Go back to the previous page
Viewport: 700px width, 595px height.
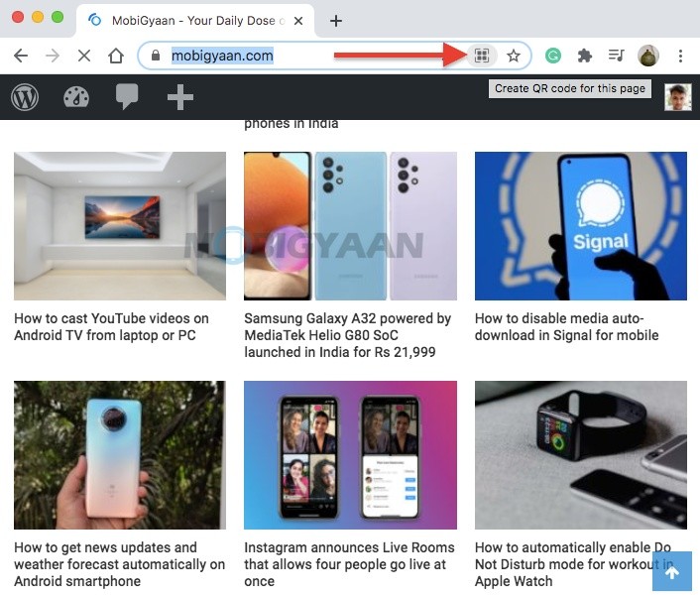21,56
